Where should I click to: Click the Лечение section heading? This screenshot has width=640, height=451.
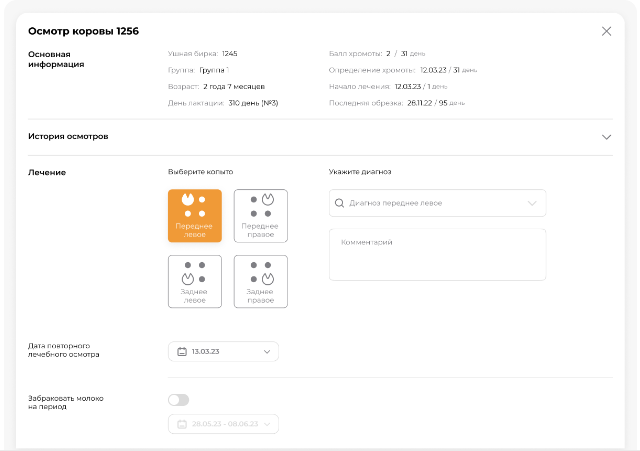coord(47,172)
